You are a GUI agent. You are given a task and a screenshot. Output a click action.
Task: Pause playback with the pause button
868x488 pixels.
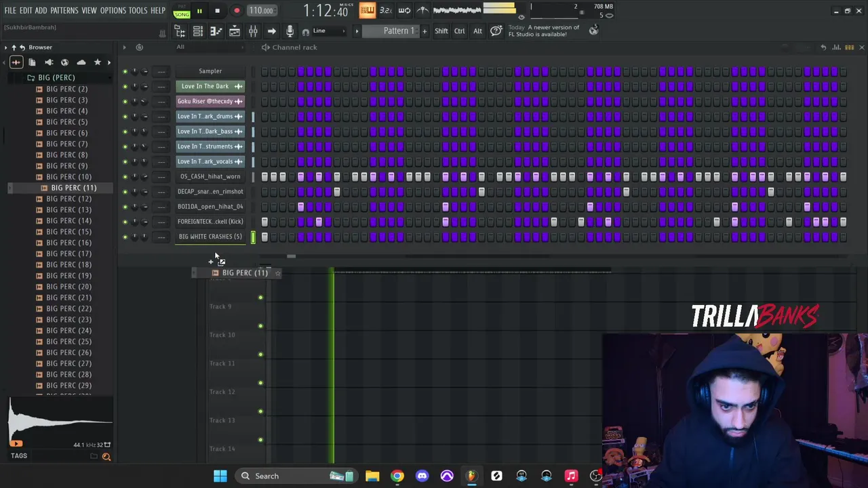coord(199,11)
